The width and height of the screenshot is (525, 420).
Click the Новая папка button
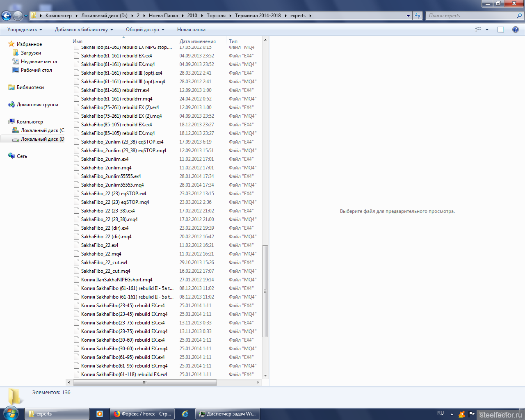[191, 30]
